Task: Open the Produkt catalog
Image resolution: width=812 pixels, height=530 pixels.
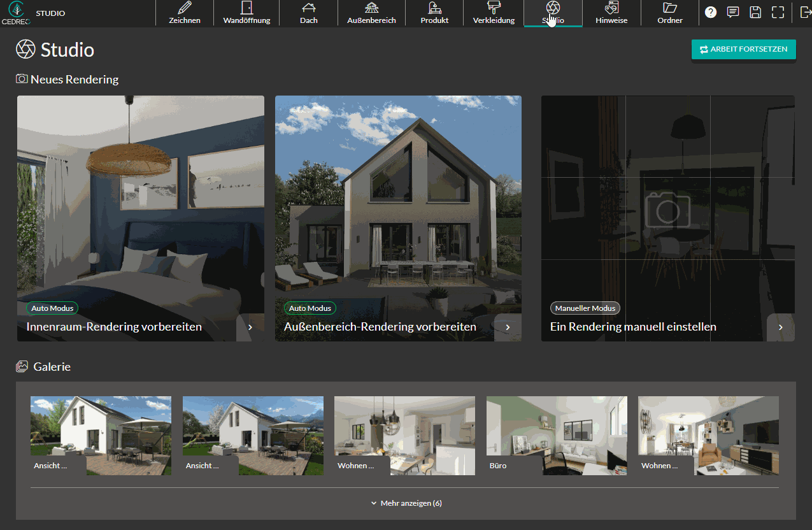Action: [434, 13]
